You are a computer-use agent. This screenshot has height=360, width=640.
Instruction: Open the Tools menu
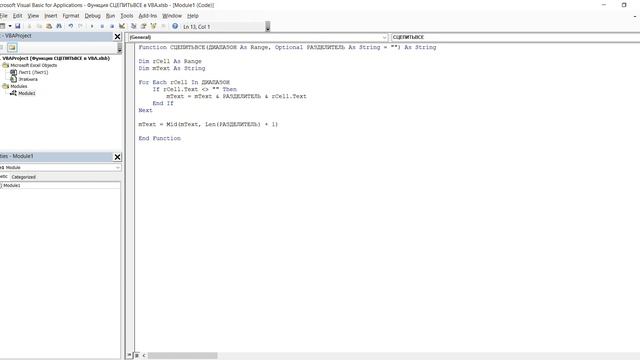point(127,16)
